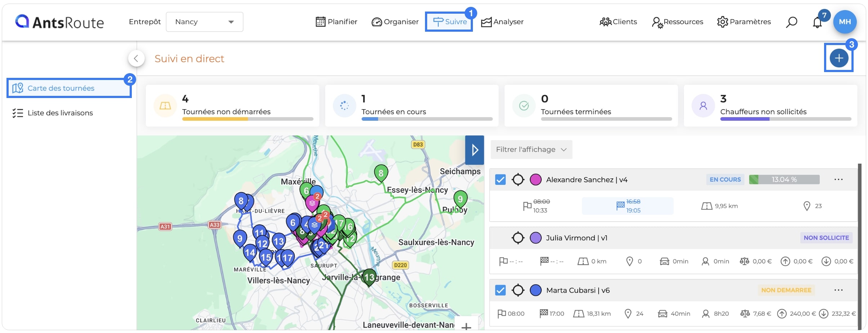Screen dimensions: 868x333
Task: Click Julia Virmond 0 km road icon
Action: click(x=583, y=261)
